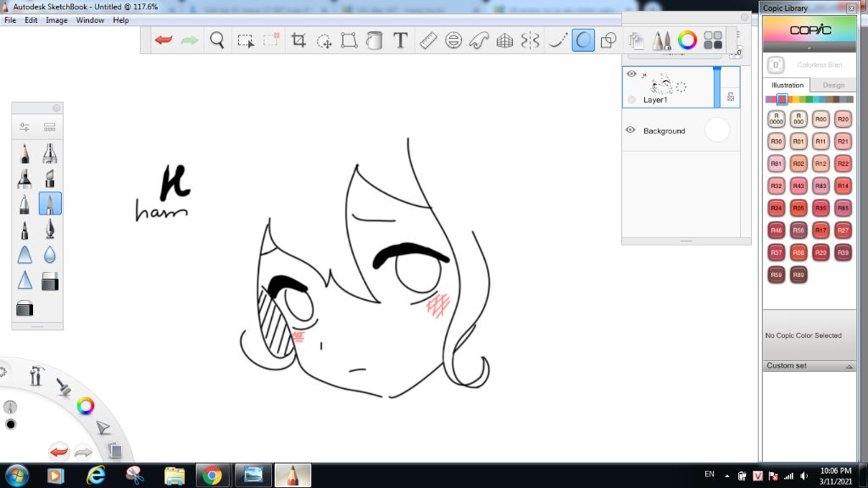The height and width of the screenshot is (488, 868).
Task: Select the Distort transform tool
Action: tap(349, 41)
